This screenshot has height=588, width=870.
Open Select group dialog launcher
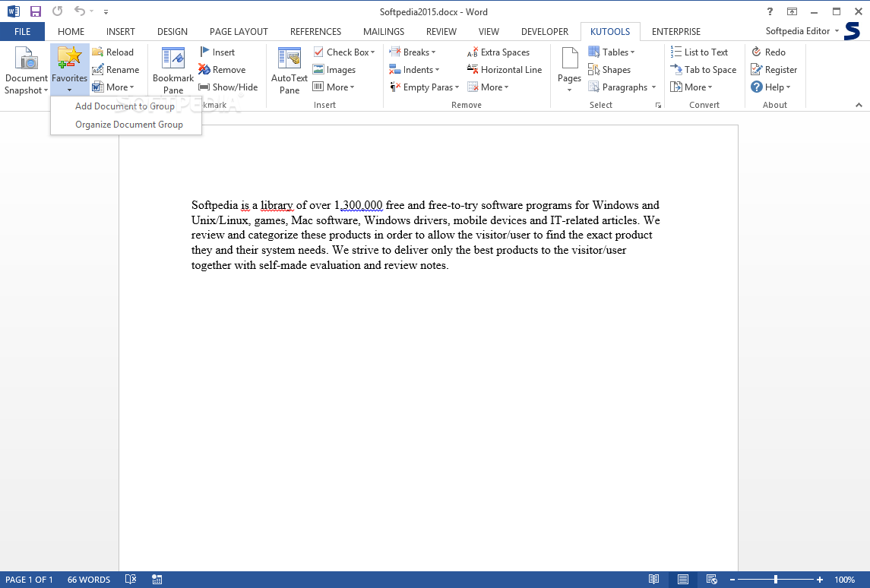(x=658, y=105)
